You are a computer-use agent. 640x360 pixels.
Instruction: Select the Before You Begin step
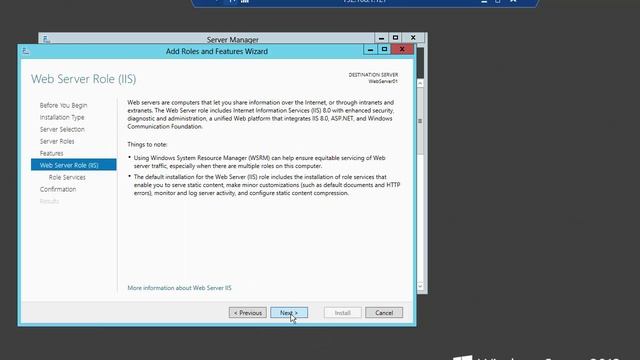[63, 105]
